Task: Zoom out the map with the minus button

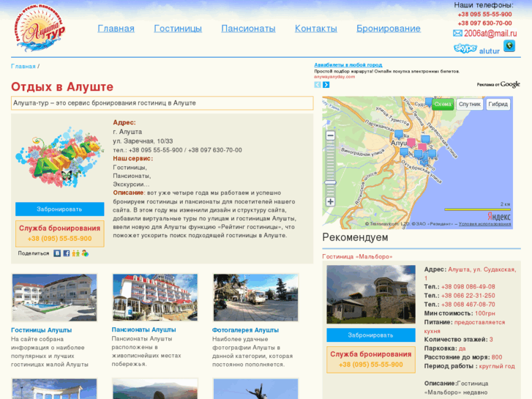Action: pyautogui.click(x=330, y=135)
